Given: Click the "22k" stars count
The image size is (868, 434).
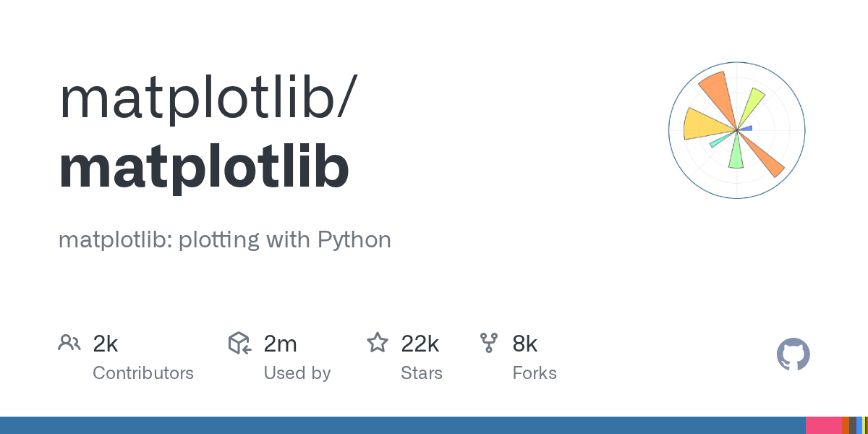Looking at the screenshot, I should point(420,344).
